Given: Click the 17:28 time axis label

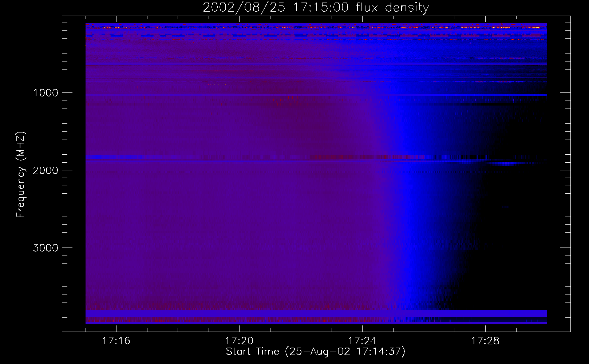Looking at the screenshot, I should tap(485, 341).
